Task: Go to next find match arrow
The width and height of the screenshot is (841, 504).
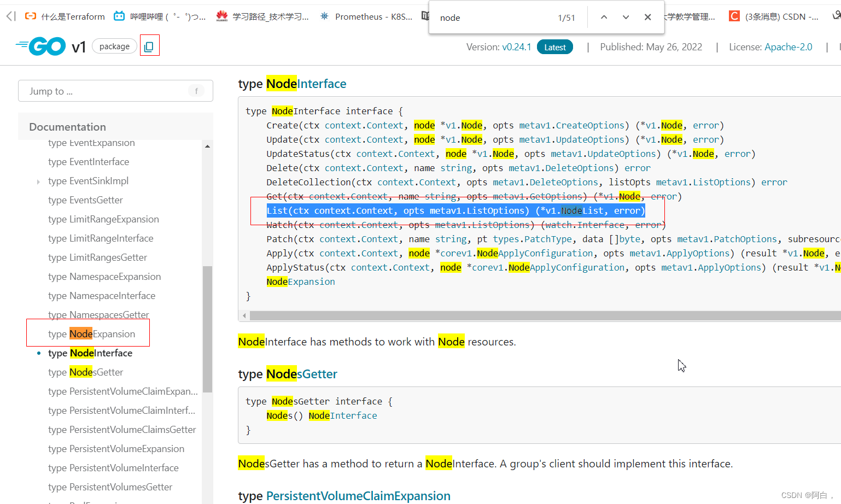Action: [x=626, y=17]
